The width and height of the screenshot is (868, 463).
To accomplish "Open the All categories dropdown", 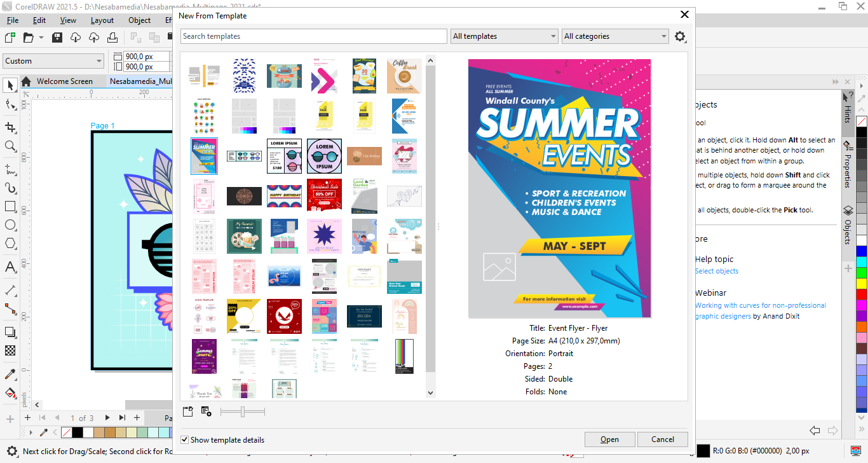I will (615, 36).
